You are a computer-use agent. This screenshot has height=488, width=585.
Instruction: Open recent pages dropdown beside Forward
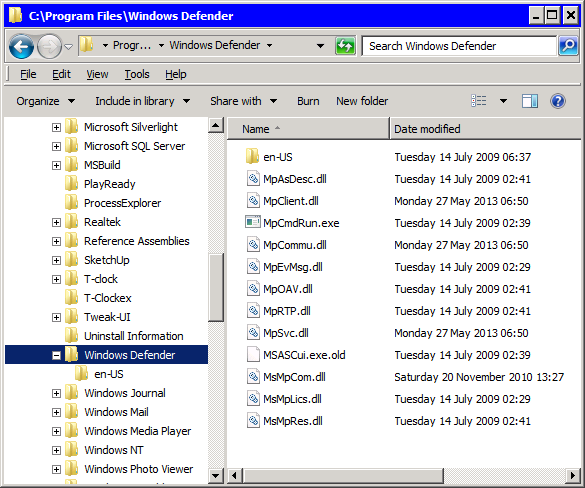(x=68, y=47)
